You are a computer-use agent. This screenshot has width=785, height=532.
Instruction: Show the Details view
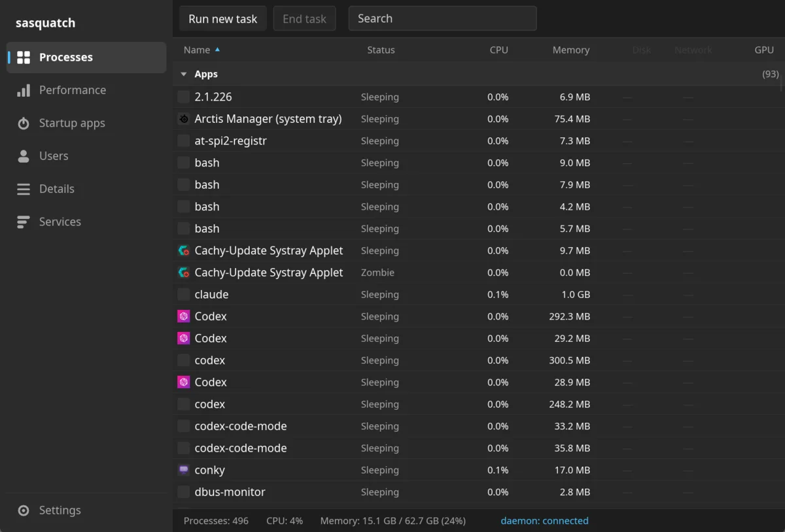coord(86,189)
